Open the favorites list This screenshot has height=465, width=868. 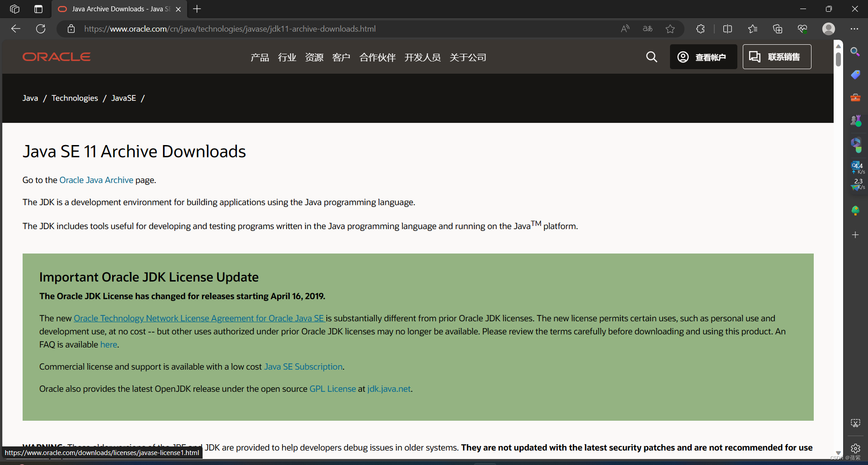point(753,29)
